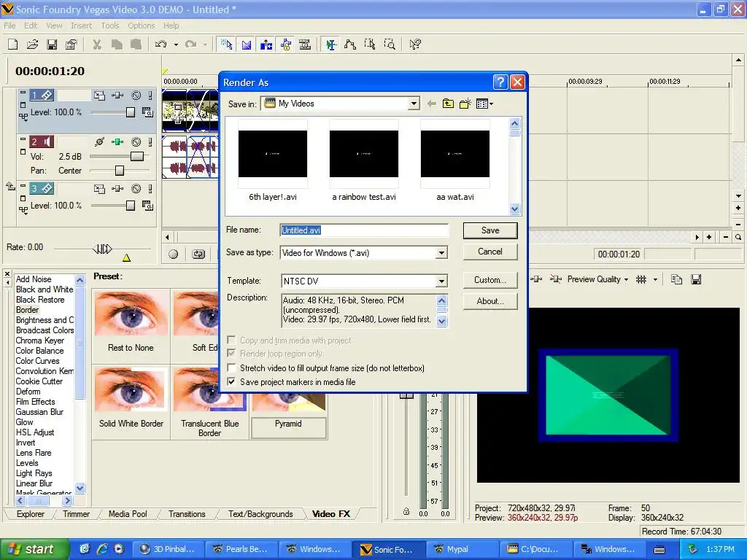Click the Custom... button
The width and height of the screenshot is (747, 560).
click(x=490, y=280)
